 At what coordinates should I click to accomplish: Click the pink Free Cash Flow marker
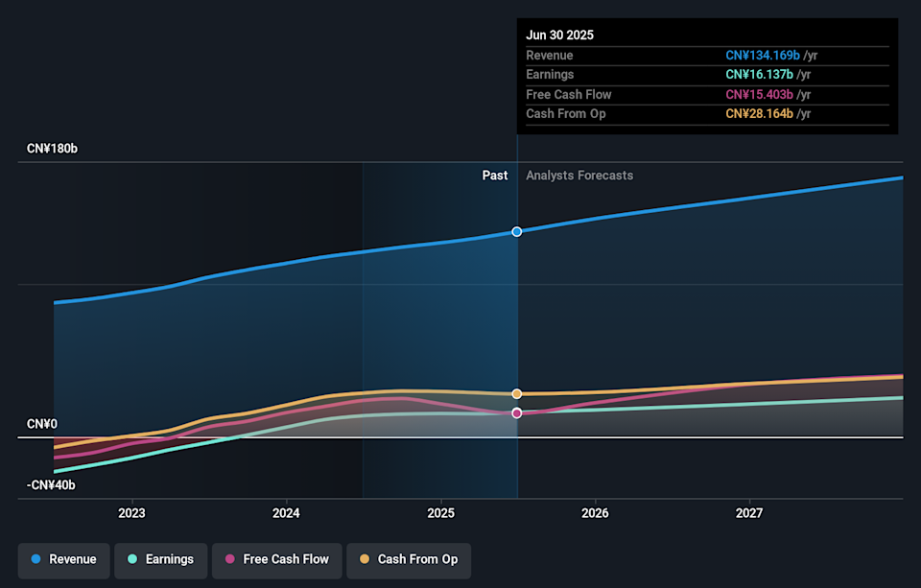click(x=517, y=413)
